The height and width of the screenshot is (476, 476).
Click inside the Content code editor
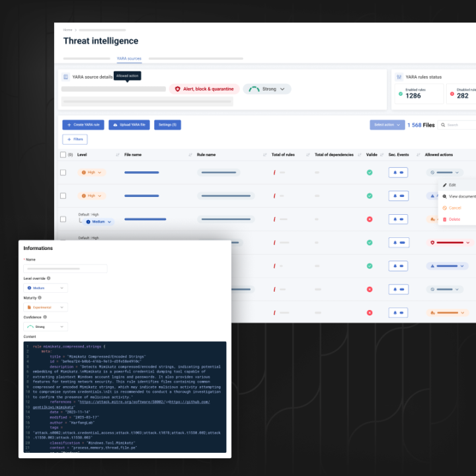click(125, 397)
